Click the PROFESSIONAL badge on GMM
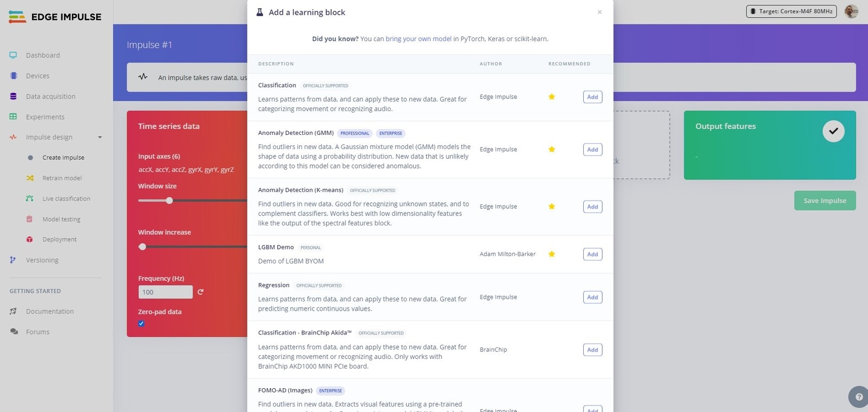The image size is (868, 412). (355, 133)
